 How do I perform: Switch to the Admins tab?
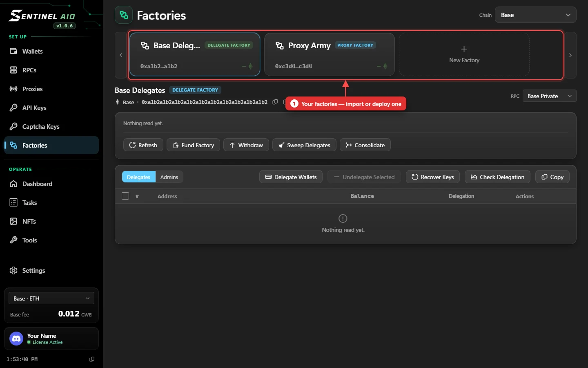coord(169,177)
